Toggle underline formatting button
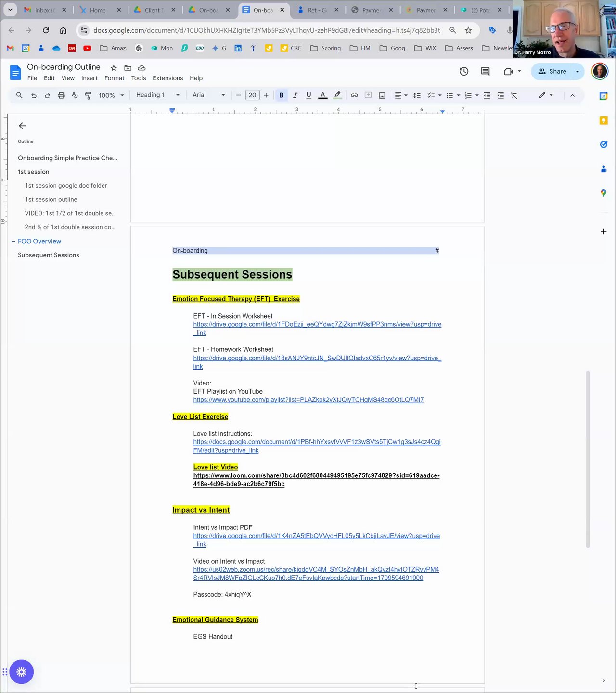 click(x=308, y=95)
